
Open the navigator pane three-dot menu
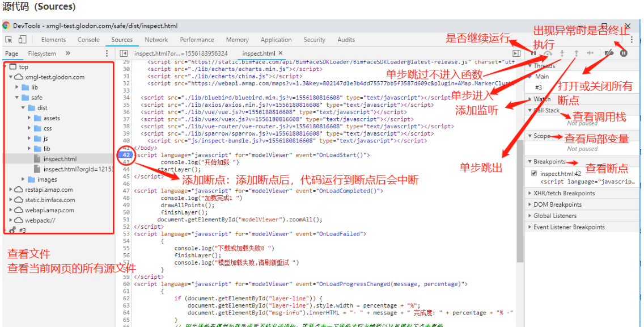click(x=107, y=53)
